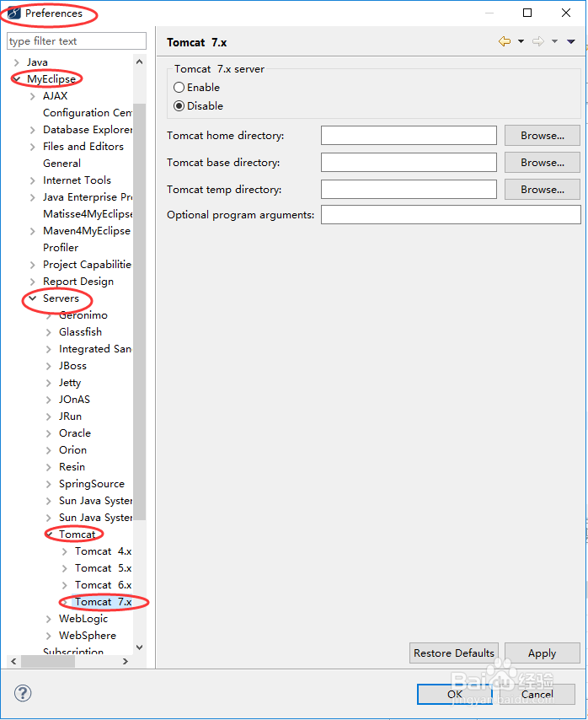Expand the Internet Tools node
Viewport: 588px width, 720px height.
(33, 180)
